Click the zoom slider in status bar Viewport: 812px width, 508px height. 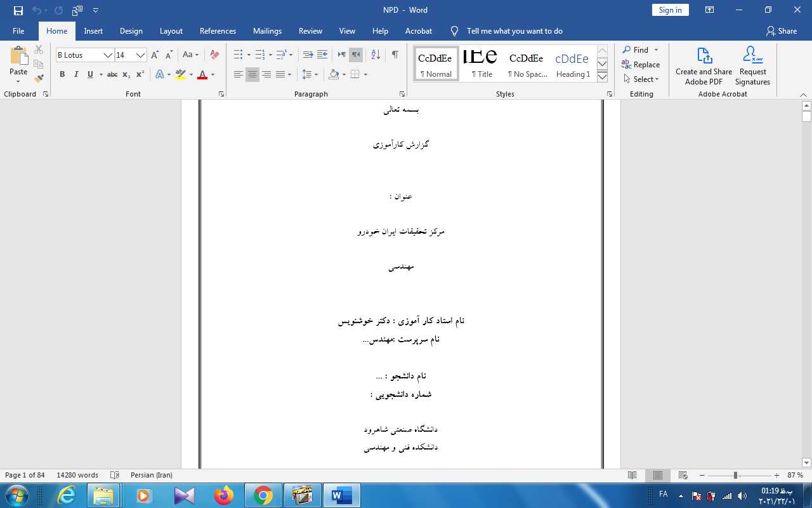click(x=735, y=476)
